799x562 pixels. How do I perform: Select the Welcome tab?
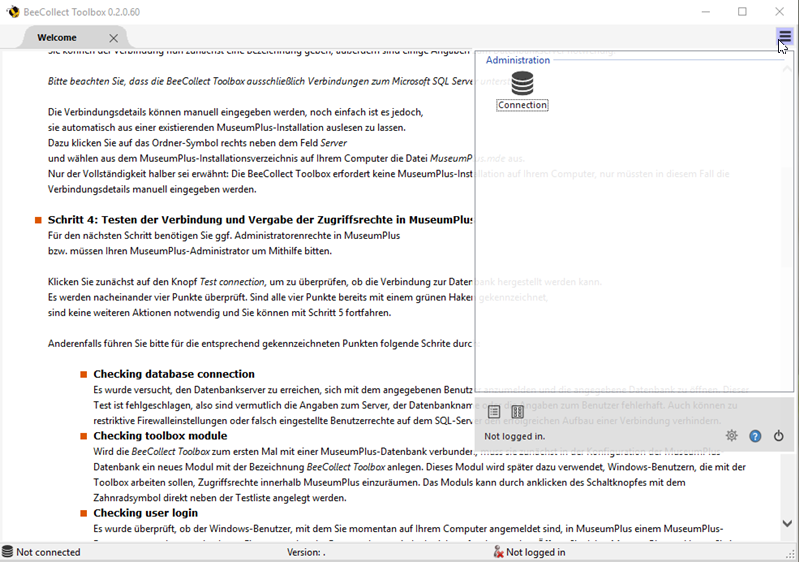click(57, 38)
